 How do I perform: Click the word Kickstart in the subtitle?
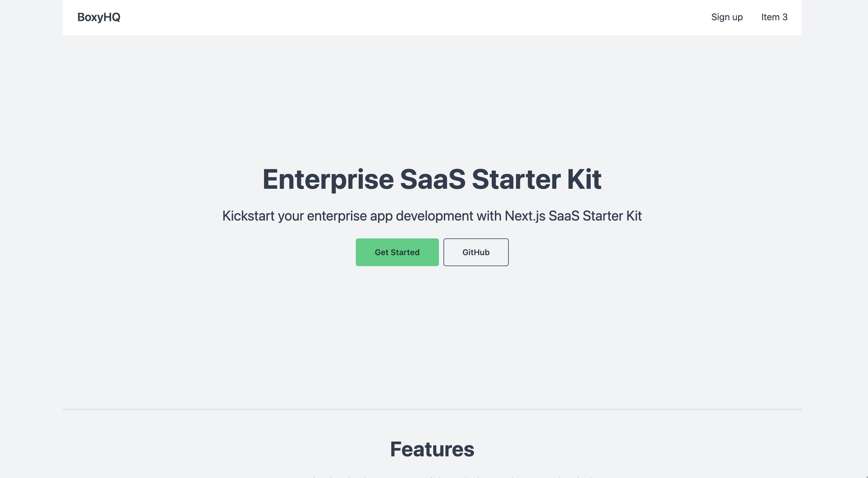pos(248,216)
